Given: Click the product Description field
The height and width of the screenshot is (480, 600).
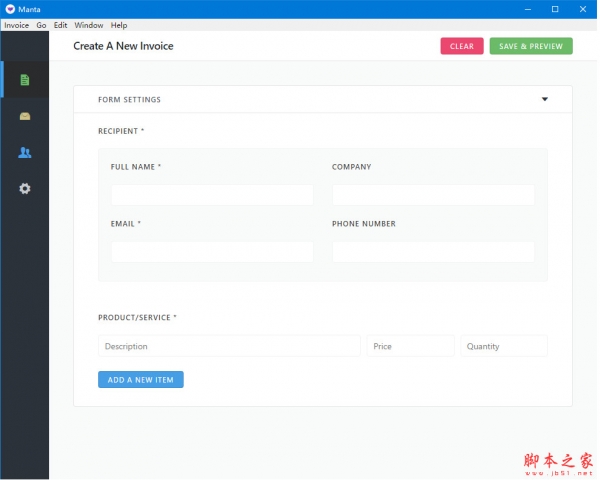Looking at the screenshot, I should 229,346.
